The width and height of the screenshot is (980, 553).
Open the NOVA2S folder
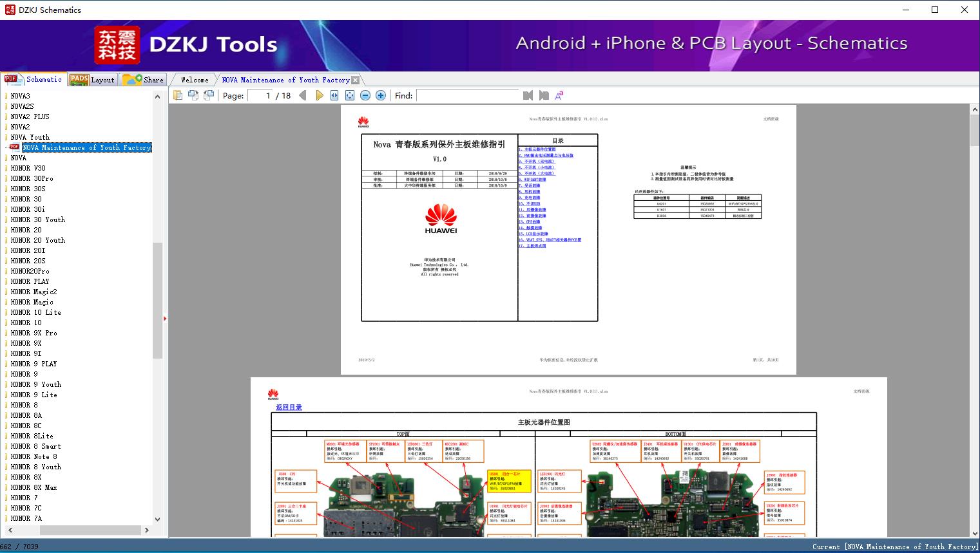coord(22,106)
